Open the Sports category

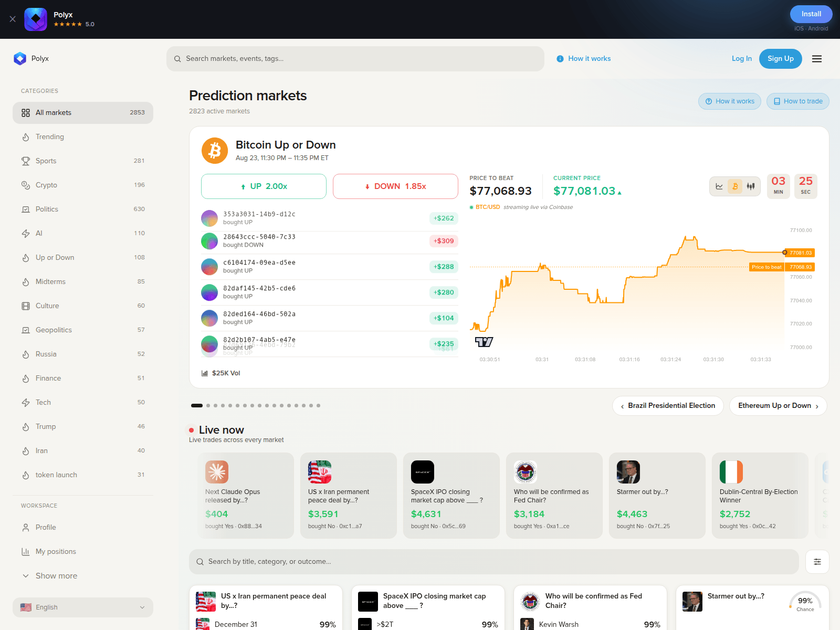(x=83, y=161)
